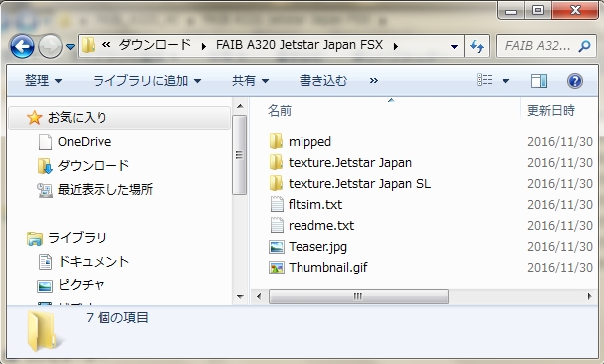Select readme.txt file name

click(x=321, y=225)
